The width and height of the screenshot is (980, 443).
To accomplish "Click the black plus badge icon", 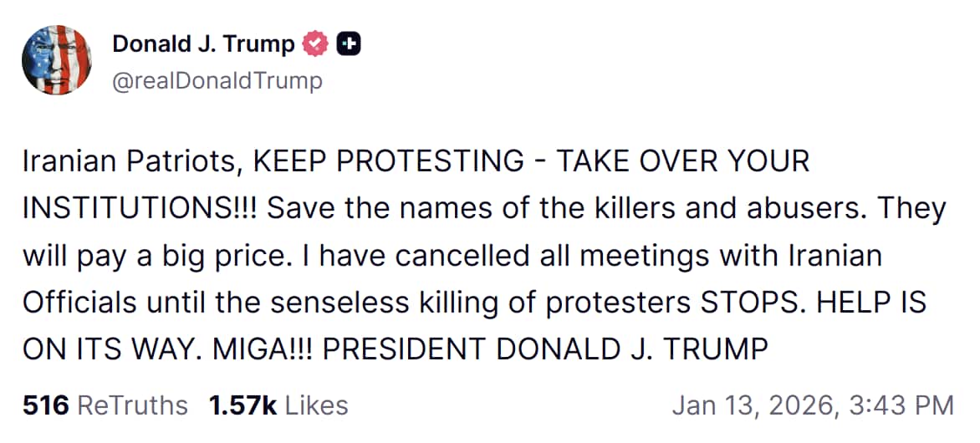I will click(x=348, y=44).
